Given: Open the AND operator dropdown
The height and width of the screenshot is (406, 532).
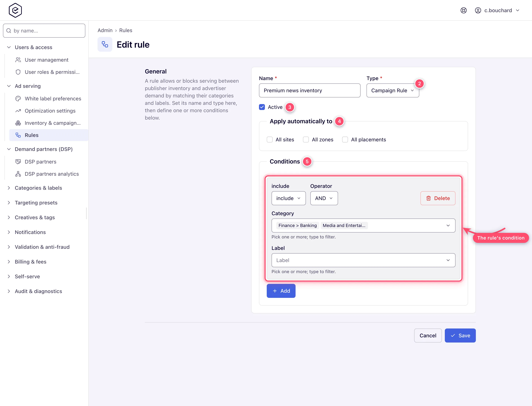Looking at the screenshot, I should 324,198.
